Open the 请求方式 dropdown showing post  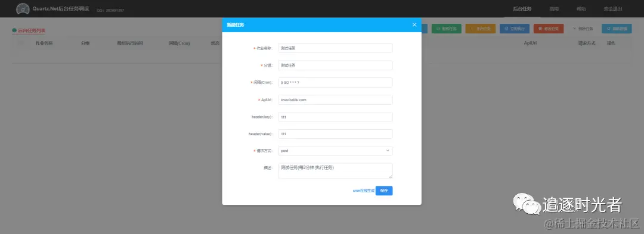[335, 151]
